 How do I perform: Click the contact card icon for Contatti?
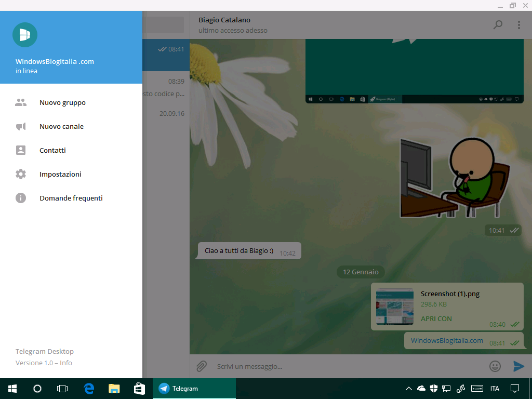[21, 150]
